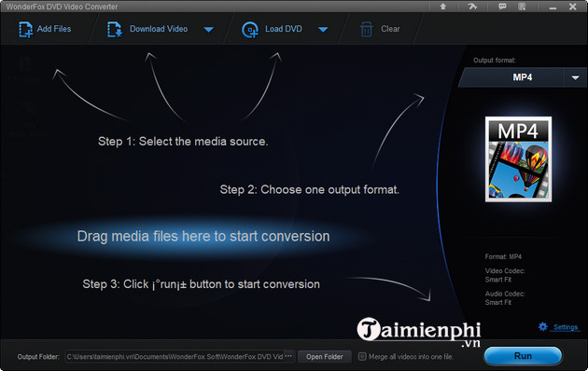Click the Add Files label
Screen dimensions: 588x371
coord(54,29)
